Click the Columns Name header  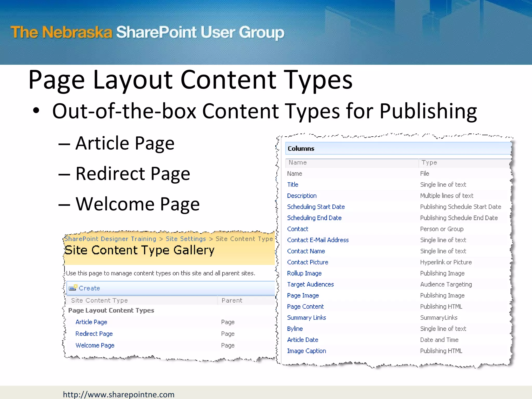[298, 162]
